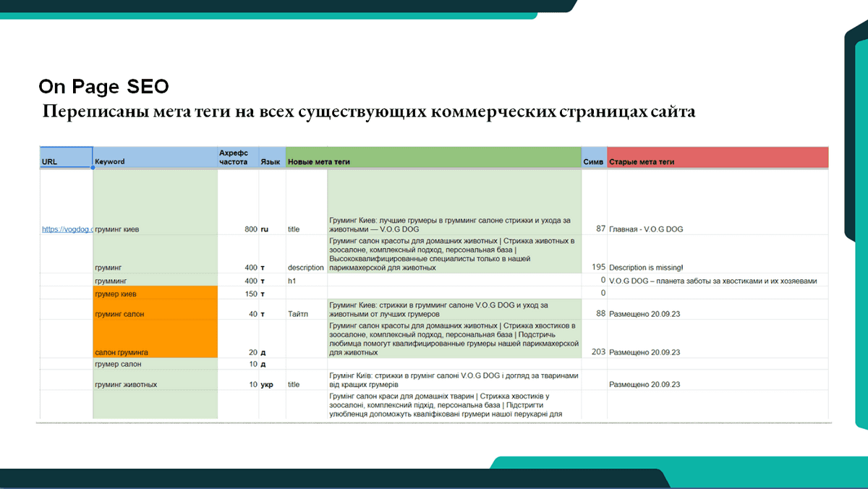Click the Симв column header
Image resolution: width=868 pixels, height=489 pixels.
pos(594,158)
